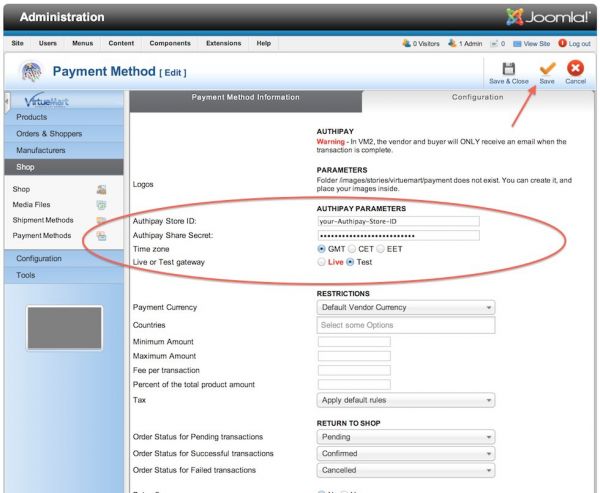Select CET time zone

(351, 249)
